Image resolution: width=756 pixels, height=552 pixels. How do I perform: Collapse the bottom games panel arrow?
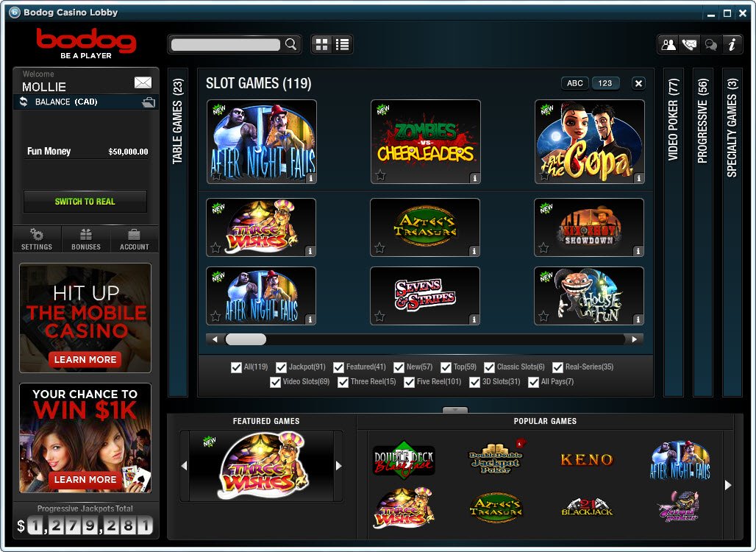click(455, 410)
